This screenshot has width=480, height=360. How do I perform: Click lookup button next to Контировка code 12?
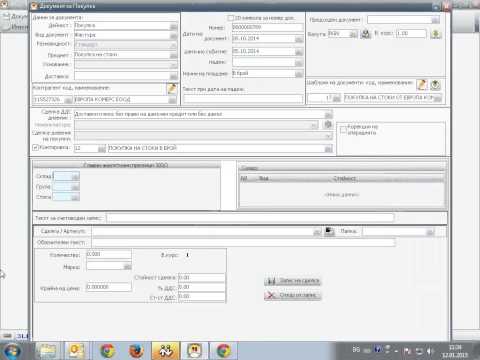point(102,148)
